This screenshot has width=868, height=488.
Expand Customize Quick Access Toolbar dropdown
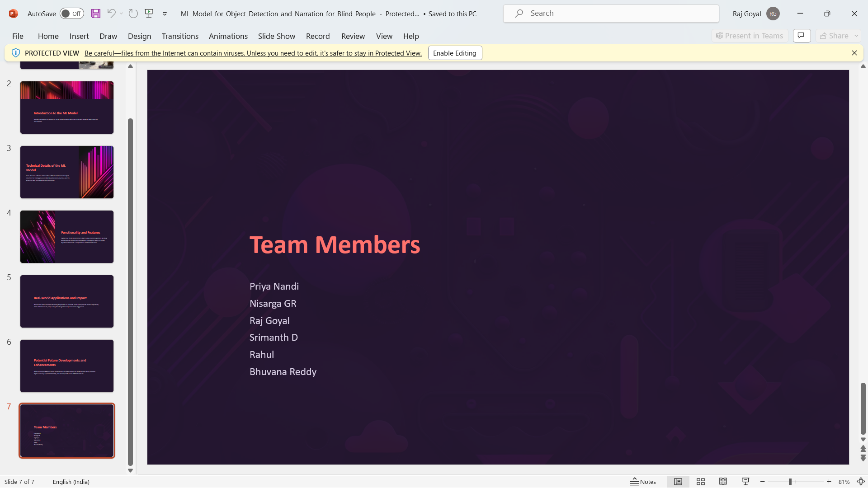pyautogui.click(x=165, y=14)
